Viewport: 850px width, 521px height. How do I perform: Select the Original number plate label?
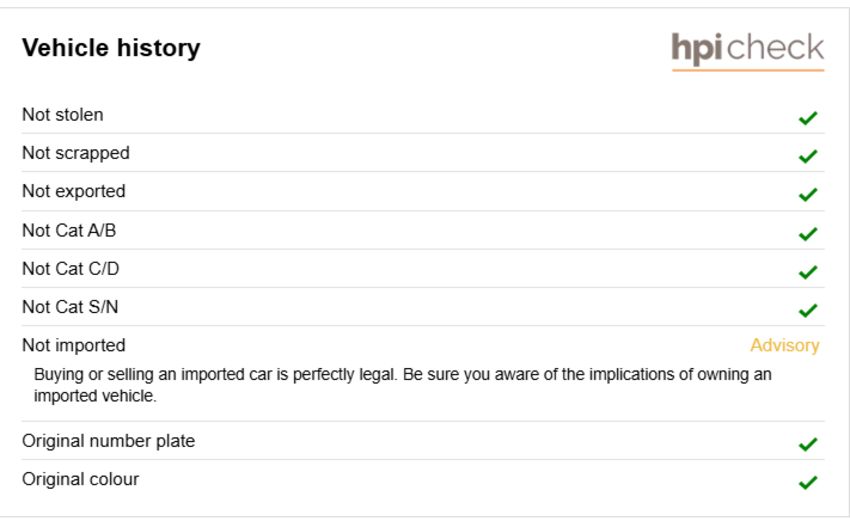(x=108, y=441)
